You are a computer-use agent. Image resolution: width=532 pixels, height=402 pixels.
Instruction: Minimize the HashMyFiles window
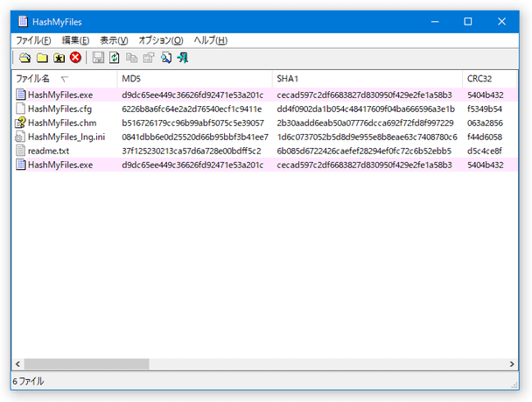coord(435,22)
